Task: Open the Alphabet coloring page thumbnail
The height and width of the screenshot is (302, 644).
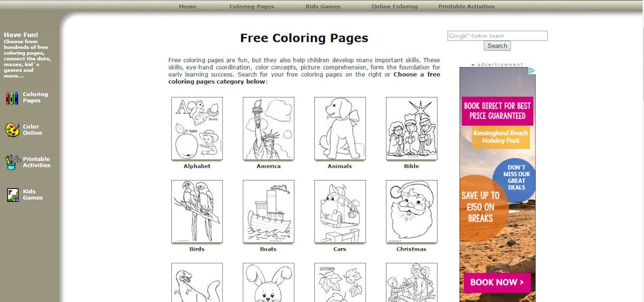Action: click(197, 129)
